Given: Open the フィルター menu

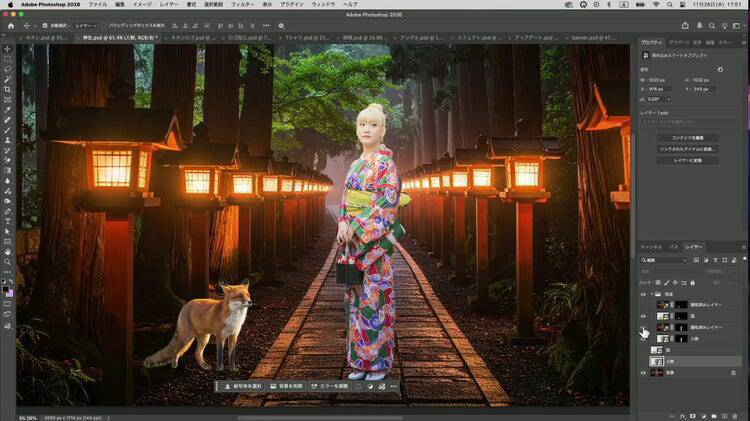Looking at the screenshot, I should click(243, 4).
